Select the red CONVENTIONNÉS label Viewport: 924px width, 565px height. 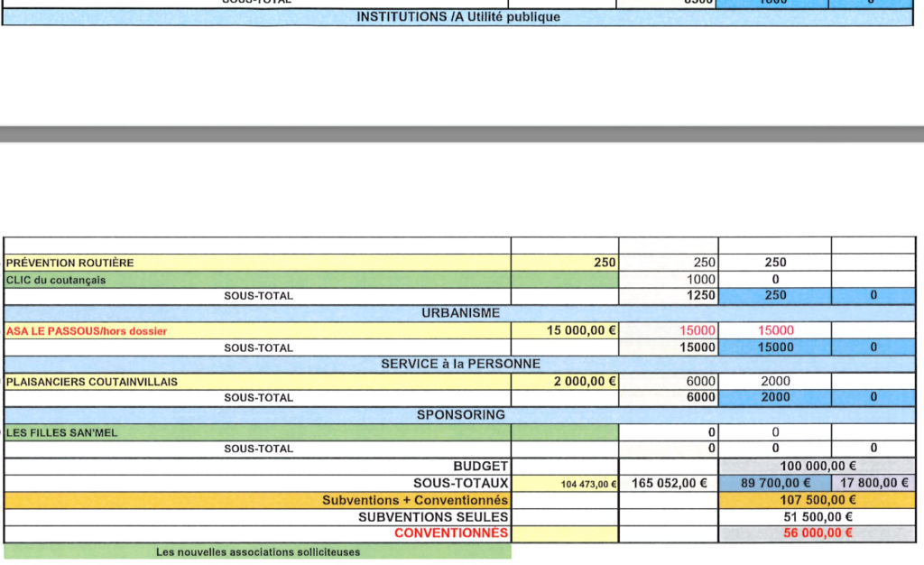coord(451,533)
